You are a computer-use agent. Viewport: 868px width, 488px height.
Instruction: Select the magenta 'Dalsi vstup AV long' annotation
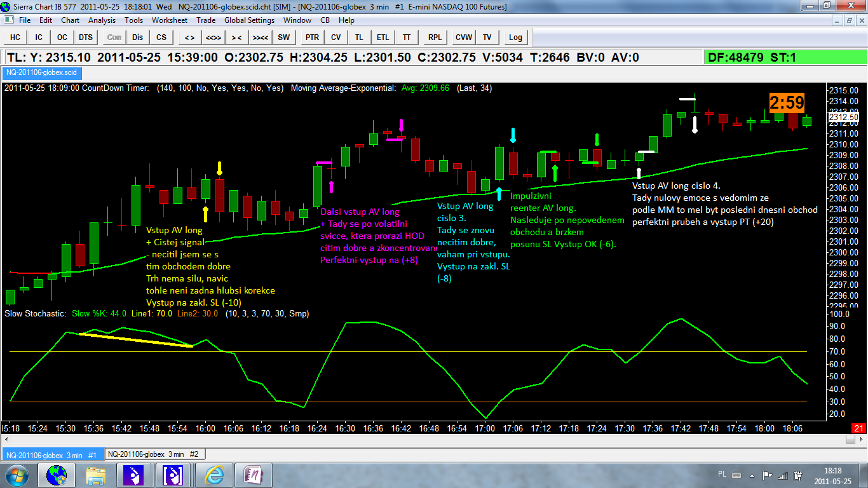[x=360, y=212]
